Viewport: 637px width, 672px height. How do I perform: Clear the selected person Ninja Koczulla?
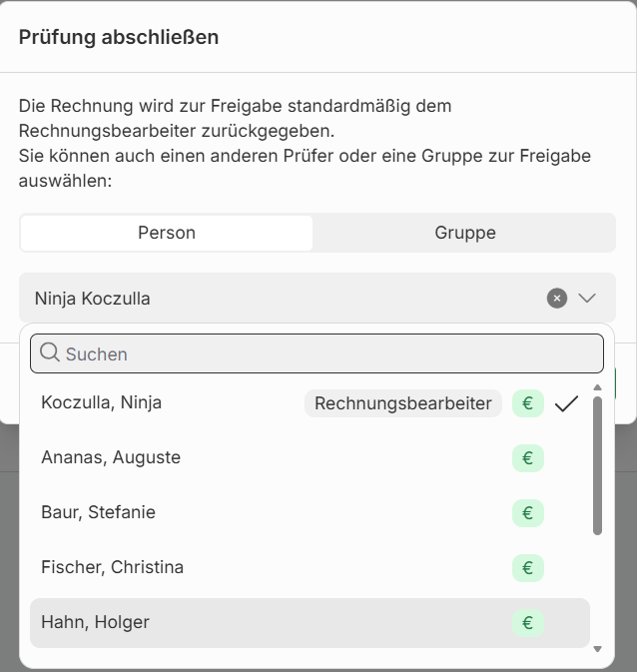coord(557,298)
